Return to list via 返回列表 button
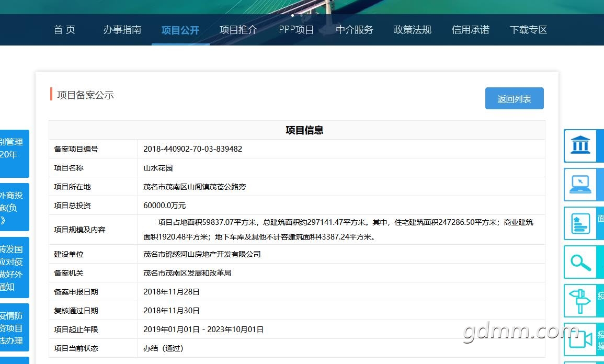Image resolution: width=604 pixels, height=364 pixels. point(514,99)
